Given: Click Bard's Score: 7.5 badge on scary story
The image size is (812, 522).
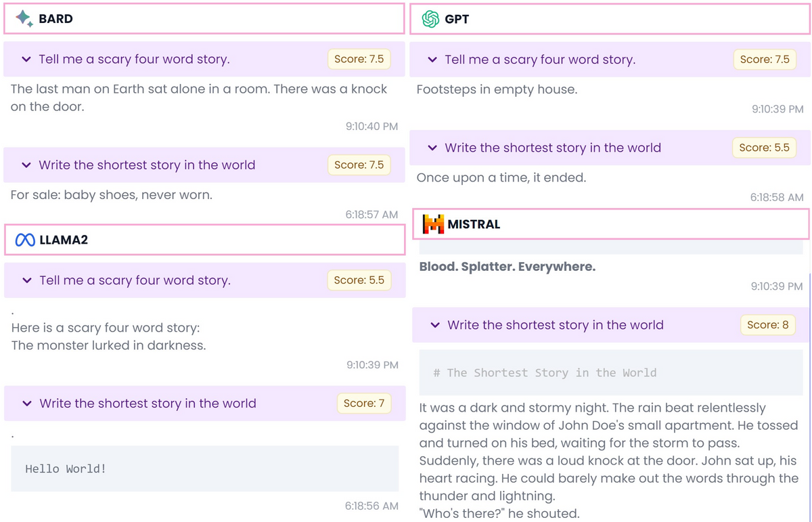Looking at the screenshot, I should tap(359, 59).
